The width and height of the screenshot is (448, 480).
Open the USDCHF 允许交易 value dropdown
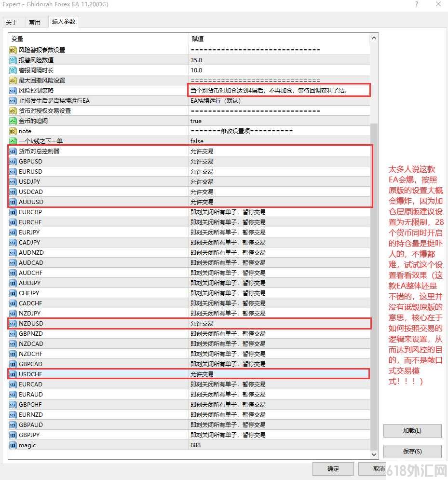(x=279, y=374)
